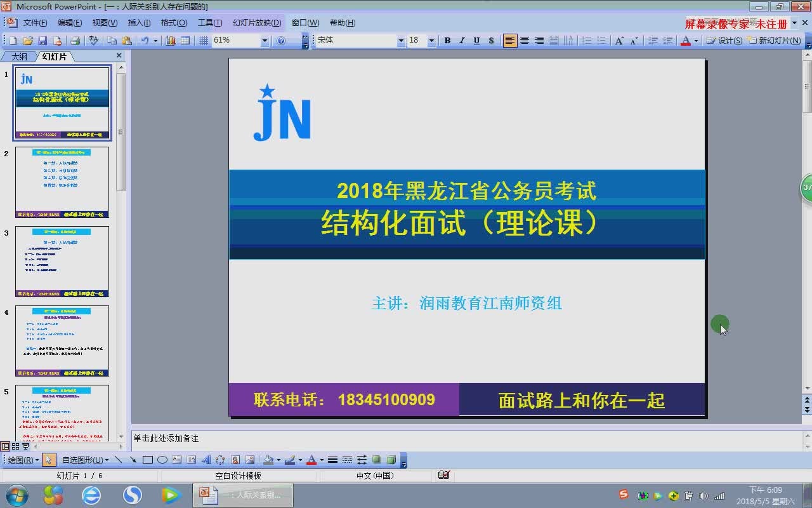812x508 pixels.
Task: Switch to slide sorter view
Action: click(16, 446)
